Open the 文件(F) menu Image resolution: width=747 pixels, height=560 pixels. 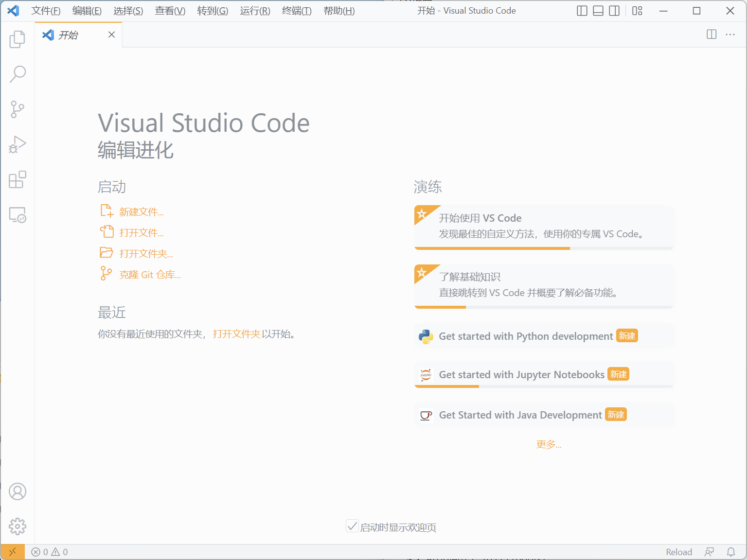[x=46, y=11]
